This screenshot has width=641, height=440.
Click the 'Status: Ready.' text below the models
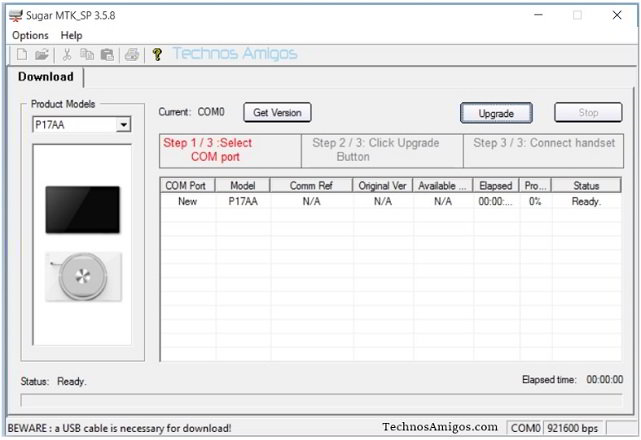(53, 382)
